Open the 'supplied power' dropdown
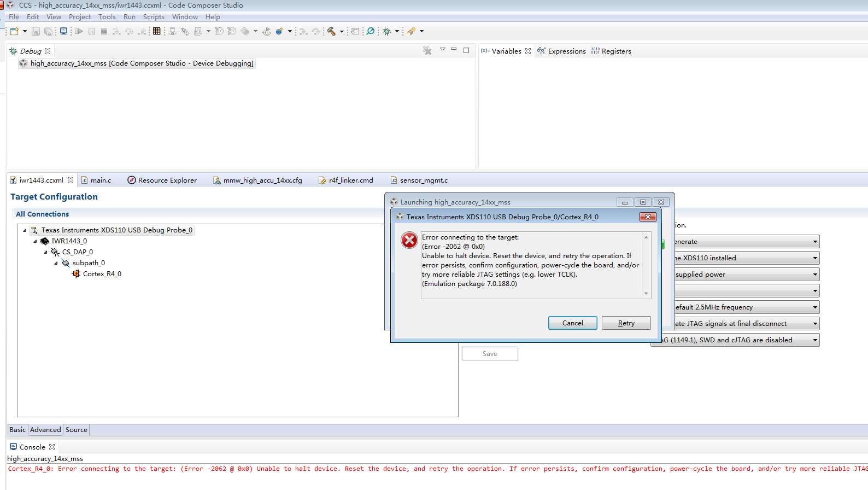This screenshot has height=490, width=868. pyautogui.click(x=815, y=275)
